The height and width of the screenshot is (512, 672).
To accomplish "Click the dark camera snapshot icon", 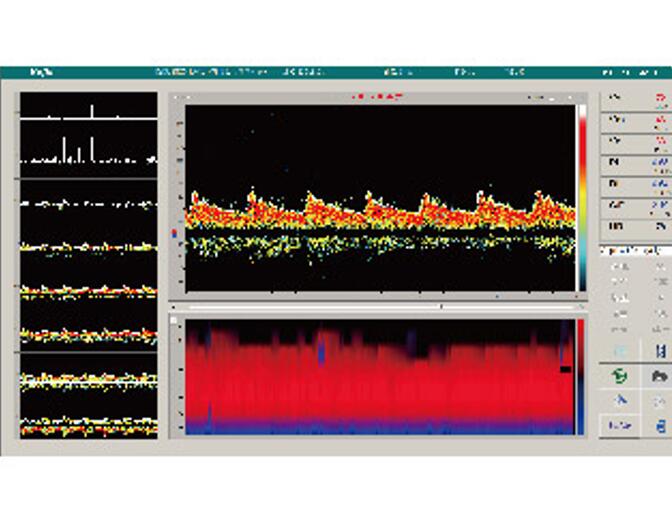I will 660,376.
